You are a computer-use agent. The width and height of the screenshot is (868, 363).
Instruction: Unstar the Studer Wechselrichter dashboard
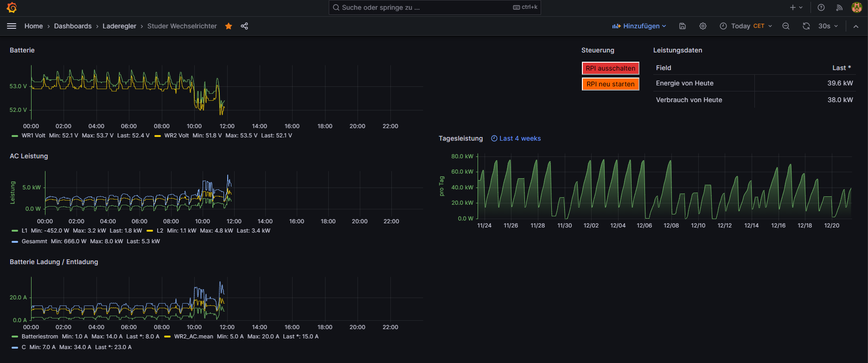229,26
